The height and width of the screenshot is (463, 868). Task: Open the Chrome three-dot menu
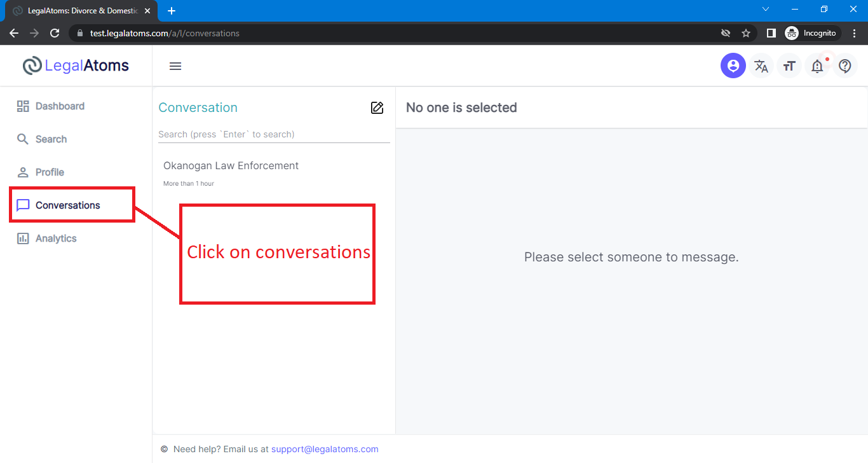coord(855,33)
